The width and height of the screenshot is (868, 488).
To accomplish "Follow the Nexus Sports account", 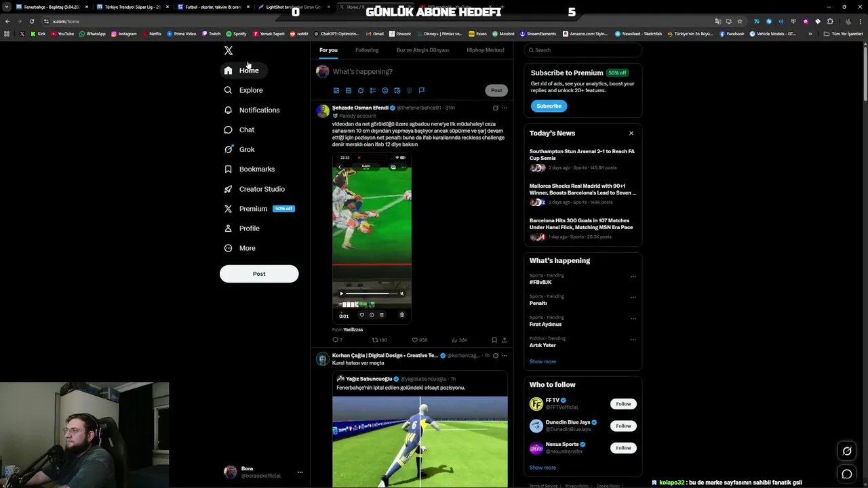I will [623, 448].
